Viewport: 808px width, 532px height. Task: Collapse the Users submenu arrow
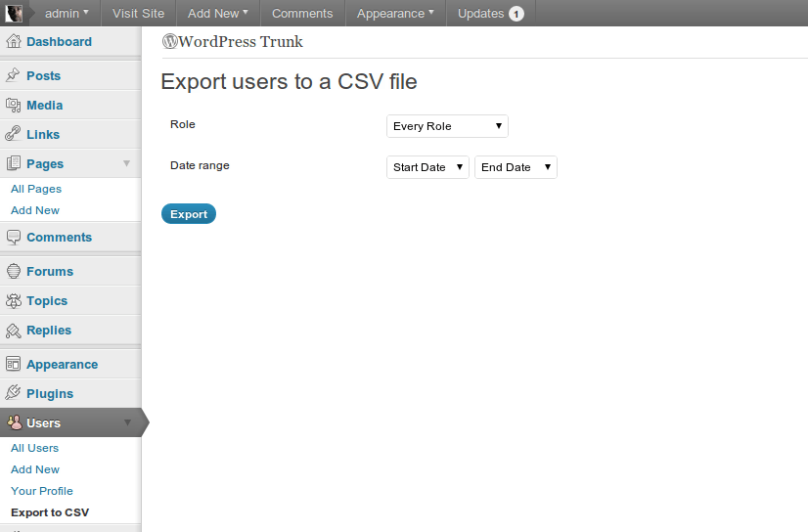[x=126, y=422]
